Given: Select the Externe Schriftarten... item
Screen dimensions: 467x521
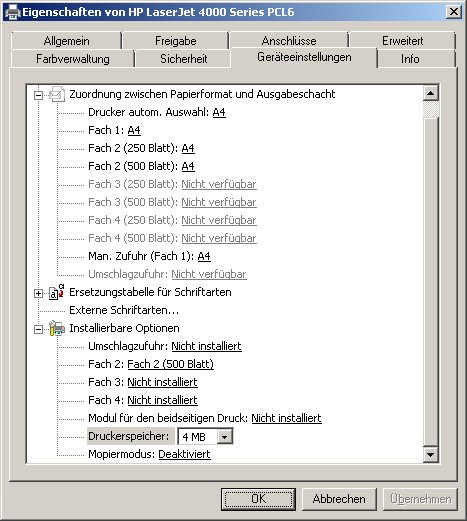Looking at the screenshot, I should click(124, 310).
